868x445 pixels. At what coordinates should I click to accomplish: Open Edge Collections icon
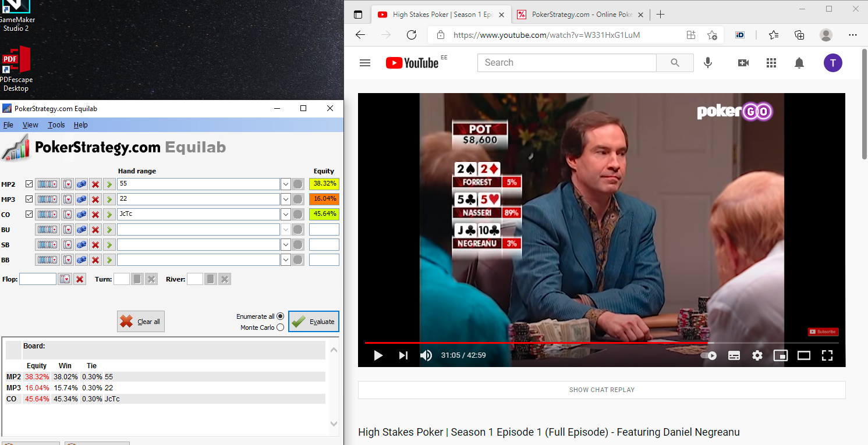[x=799, y=35]
